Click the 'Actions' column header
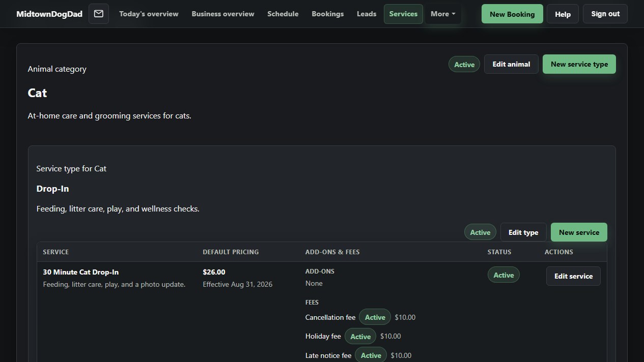 click(x=558, y=252)
